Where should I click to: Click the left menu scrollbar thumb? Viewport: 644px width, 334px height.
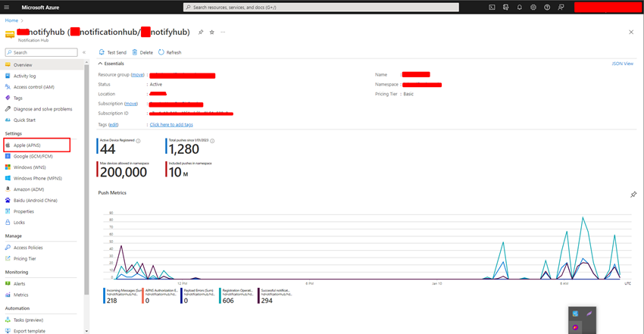(x=86, y=179)
